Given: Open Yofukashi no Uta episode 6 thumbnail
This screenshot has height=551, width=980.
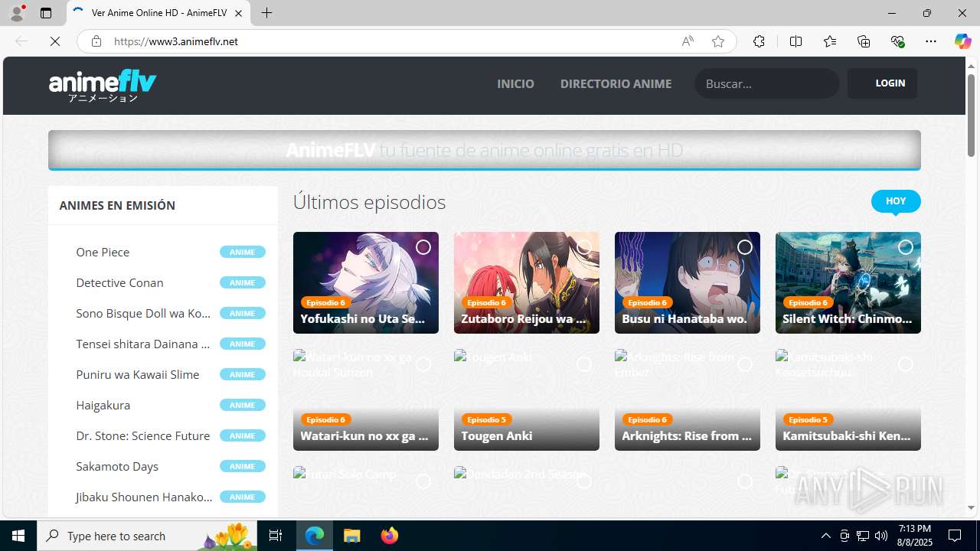Looking at the screenshot, I should 366,283.
